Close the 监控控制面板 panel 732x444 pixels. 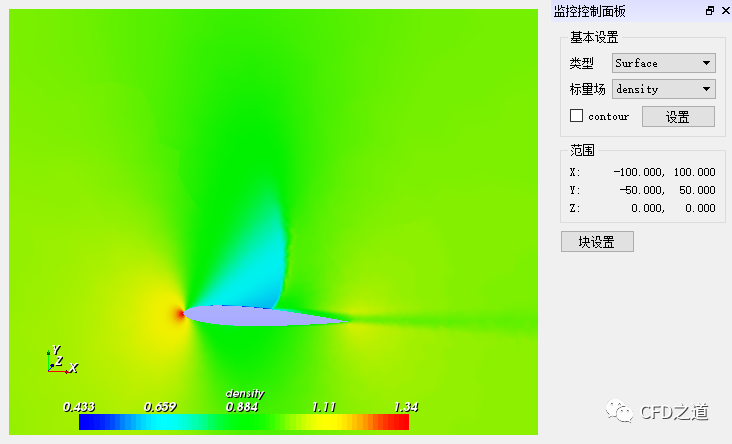(726, 10)
